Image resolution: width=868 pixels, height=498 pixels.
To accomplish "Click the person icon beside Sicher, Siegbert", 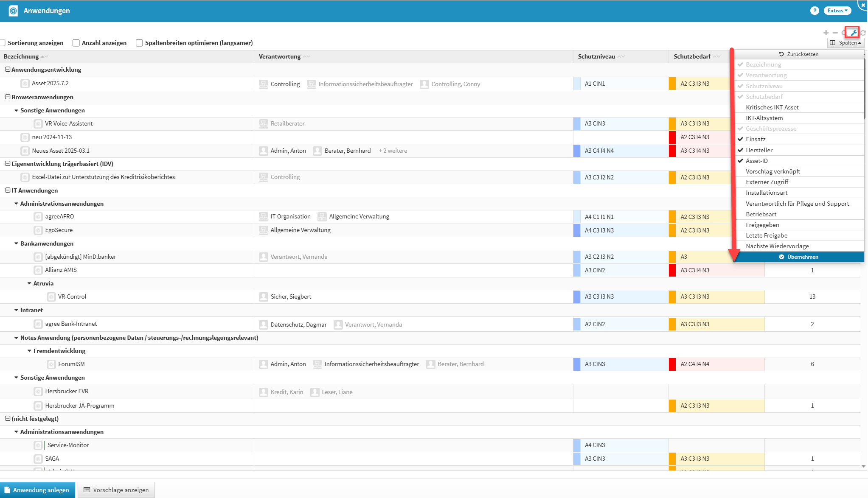I will click(x=263, y=297).
